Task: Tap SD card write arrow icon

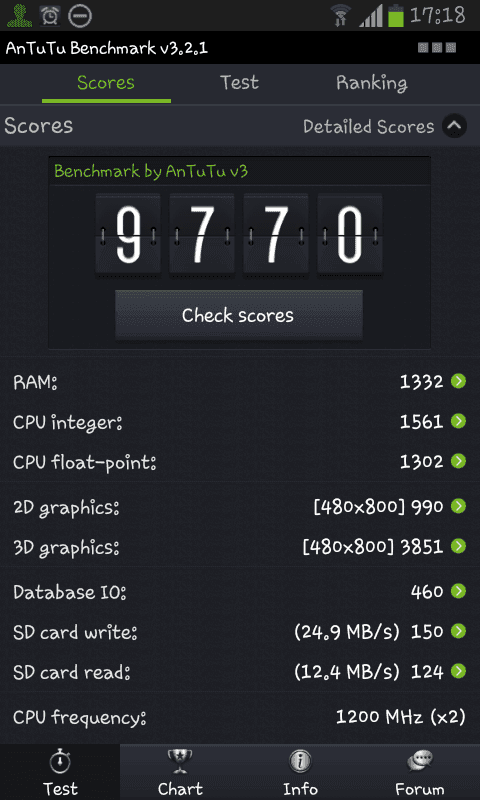Action: [x=459, y=631]
